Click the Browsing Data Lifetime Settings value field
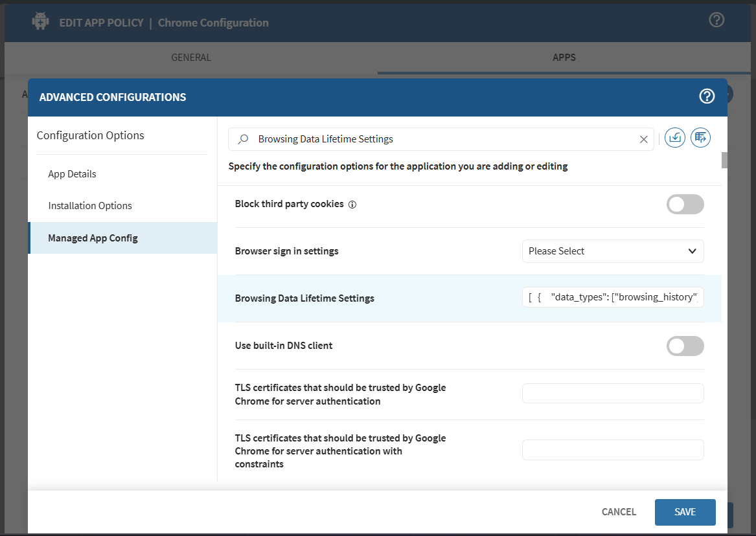 612,298
